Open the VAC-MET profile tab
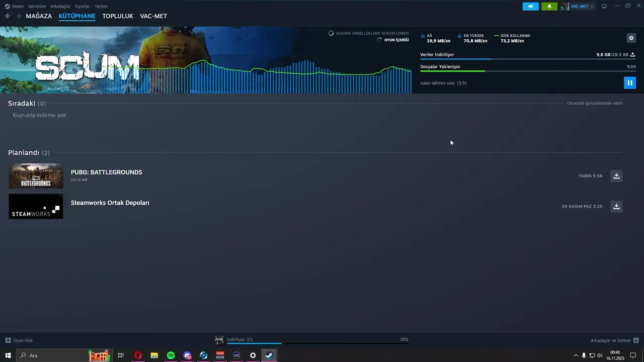Screen dimensions: 644x362 [153, 16]
